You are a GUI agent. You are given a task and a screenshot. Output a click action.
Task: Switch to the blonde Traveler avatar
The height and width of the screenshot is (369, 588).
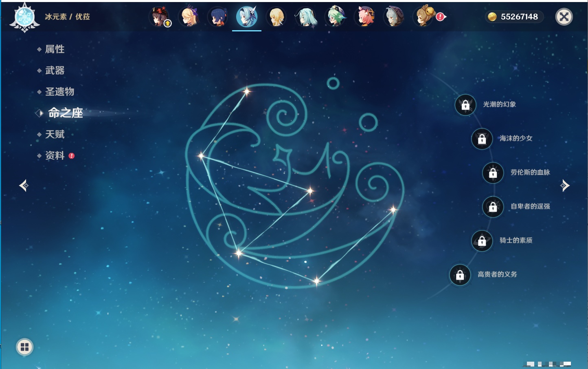click(276, 17)
